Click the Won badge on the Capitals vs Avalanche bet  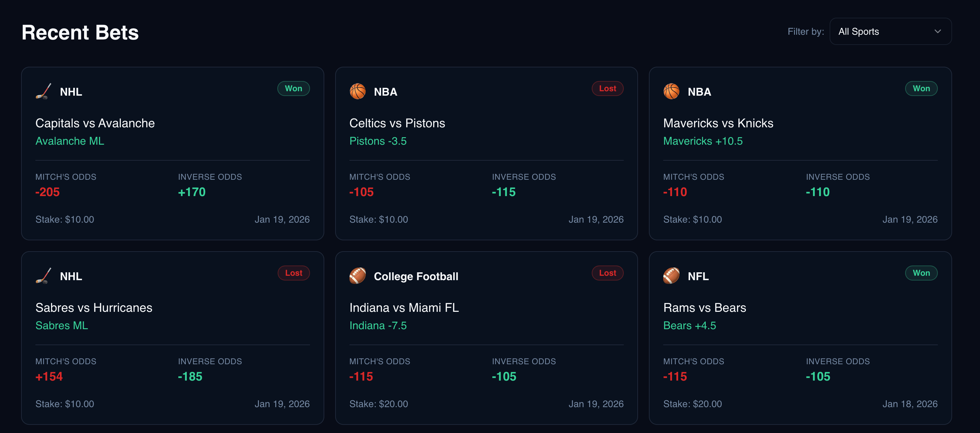pyautogui.click(x=293, y=88)
